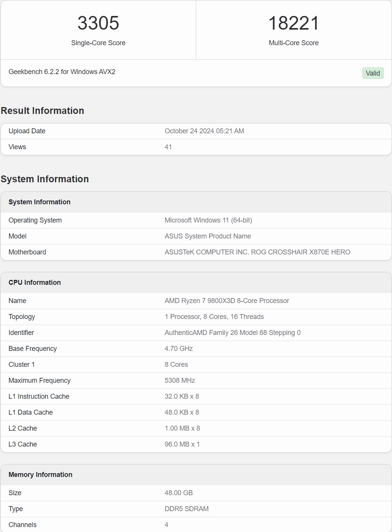Select the AMD Ryzen 7 9800X3D processor name

(x=227, y=301)
